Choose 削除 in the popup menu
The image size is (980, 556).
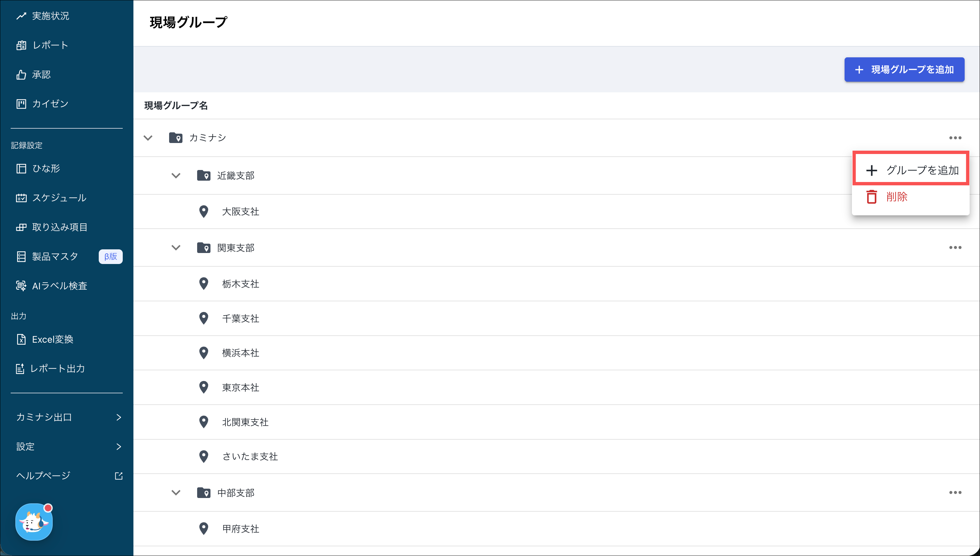[x=896, y=197]
